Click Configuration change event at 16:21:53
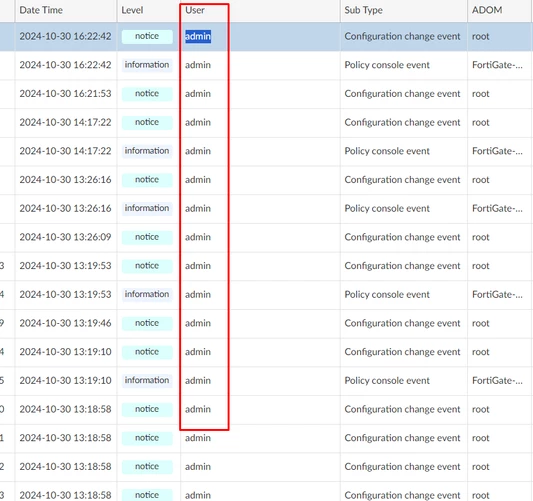 (x=402, y=93)
